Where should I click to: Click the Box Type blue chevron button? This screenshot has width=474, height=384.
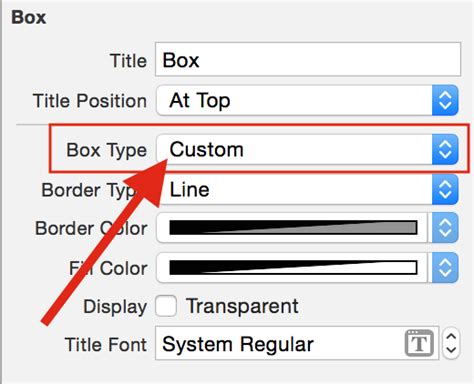(445, 149)
